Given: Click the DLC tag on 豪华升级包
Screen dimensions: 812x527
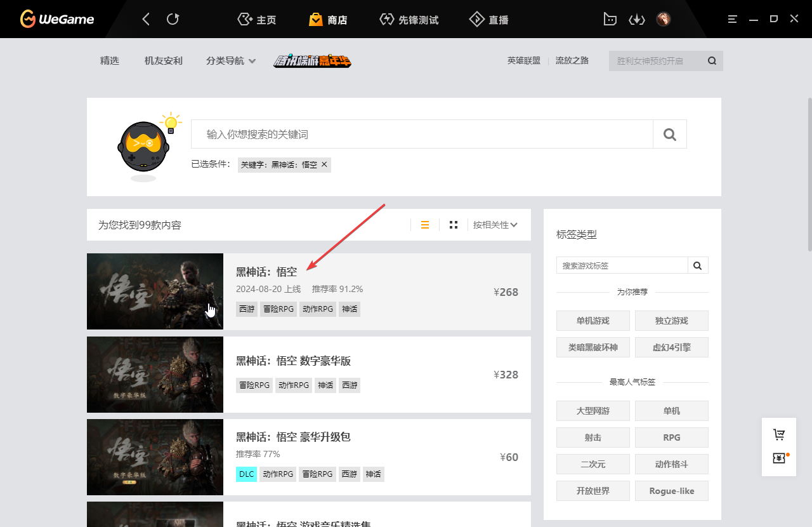Looking at the screenshot, I should click(247, 474).
